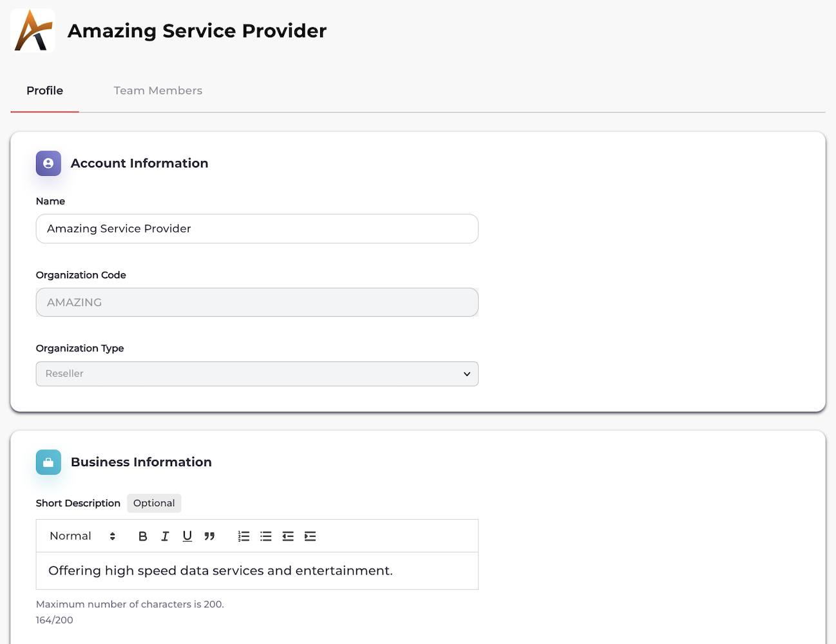
Task: Open the Normal text style picker
Action: pos(83,536)
